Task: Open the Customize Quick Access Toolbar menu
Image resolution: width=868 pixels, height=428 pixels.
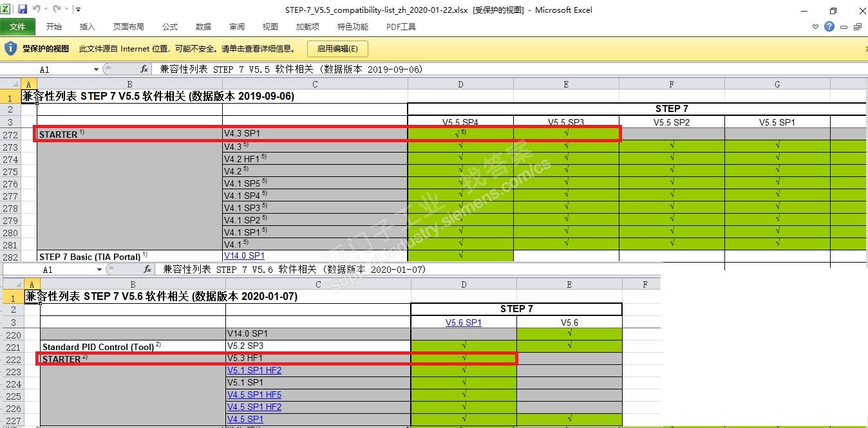Action: pos(78,10)
